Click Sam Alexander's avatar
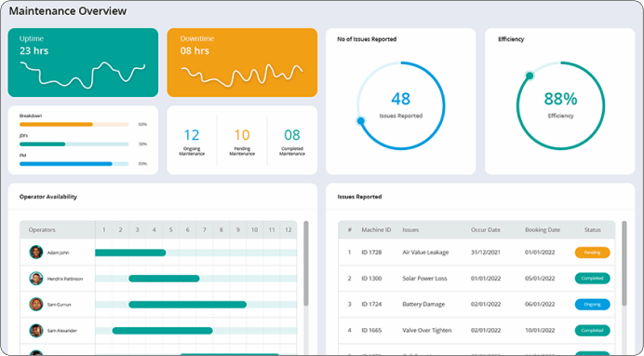Viewport: 644px width, 356px height. point(36,331)
